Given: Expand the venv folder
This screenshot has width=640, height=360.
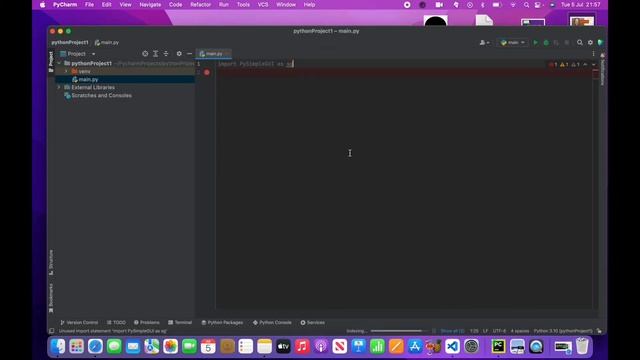Looking at the screenshot, I should pyautogui.click(x=67, y=71).
